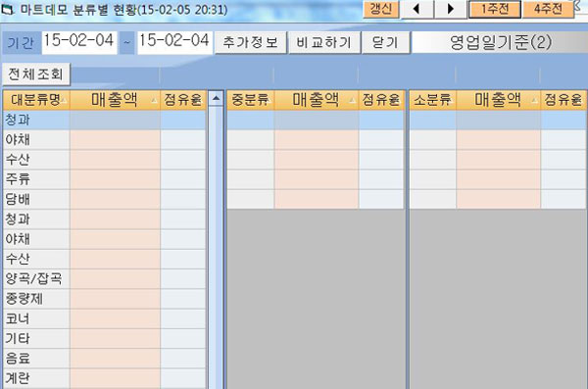Screen dimensions: 588x389
Task: Sort by 대분류명 column header
Action: (36, 100)
